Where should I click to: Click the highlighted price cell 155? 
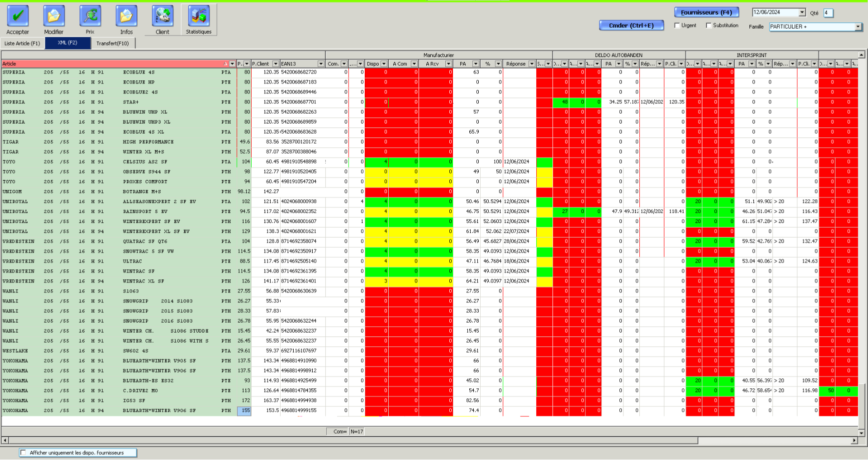(244, 410)
